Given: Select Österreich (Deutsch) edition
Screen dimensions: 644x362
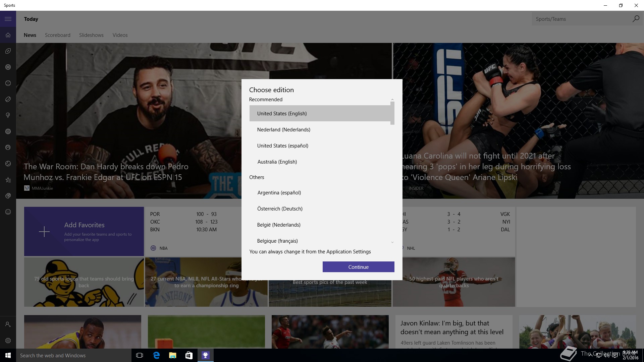Looking at the screenshot, I should [x=320, y=208].
